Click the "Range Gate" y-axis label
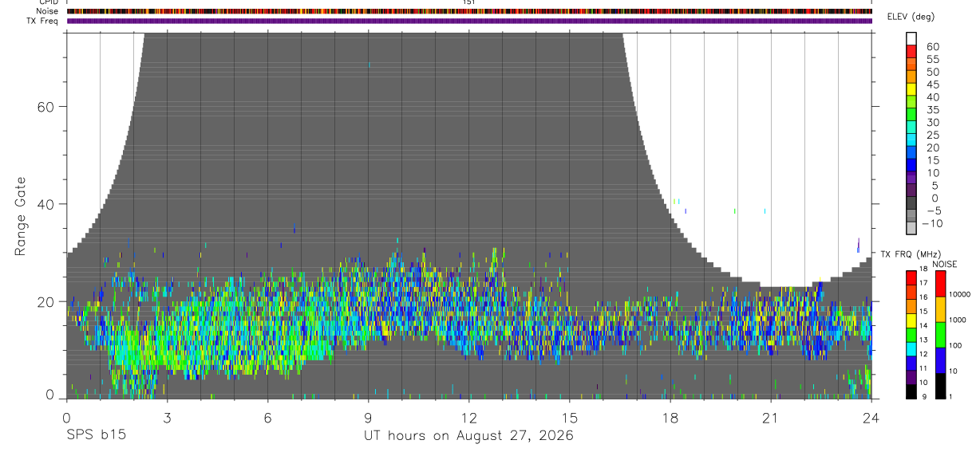The height and width of the screenshot is (452, 980). click(22, 216)
